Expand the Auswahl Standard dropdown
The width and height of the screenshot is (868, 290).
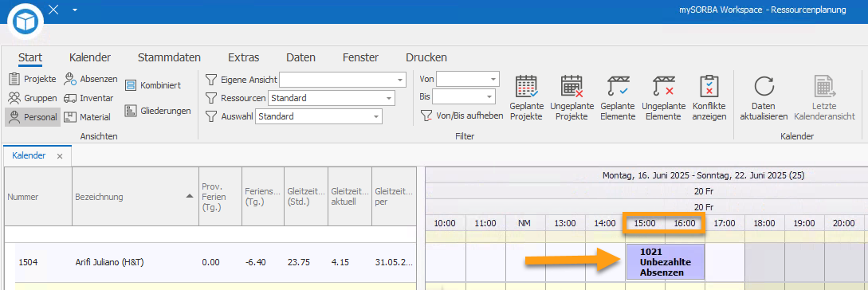point(376,116)
